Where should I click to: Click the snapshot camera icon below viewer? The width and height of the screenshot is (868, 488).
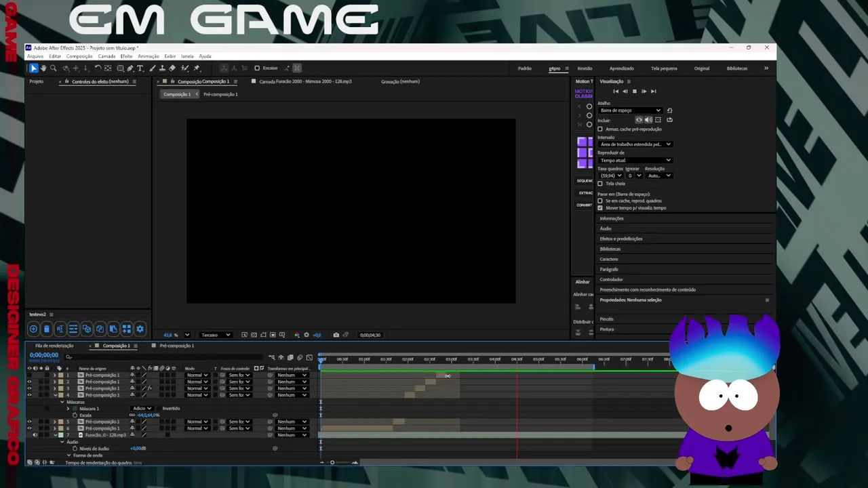336,335
